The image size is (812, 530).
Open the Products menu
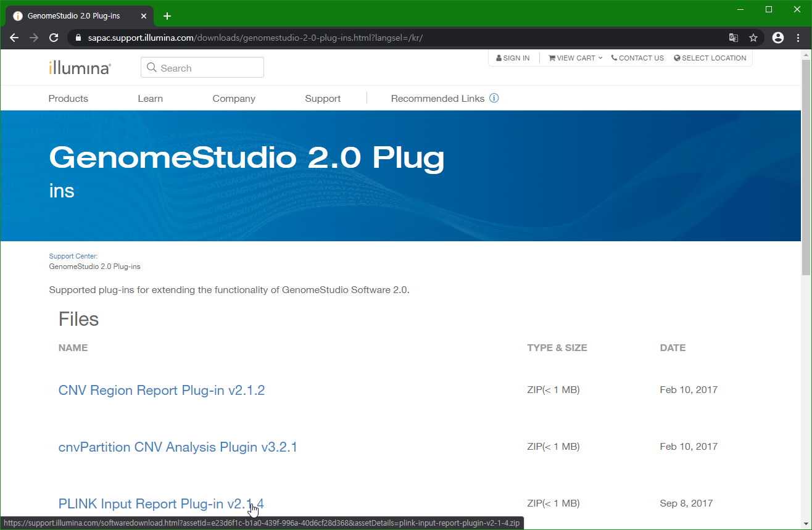68,99
